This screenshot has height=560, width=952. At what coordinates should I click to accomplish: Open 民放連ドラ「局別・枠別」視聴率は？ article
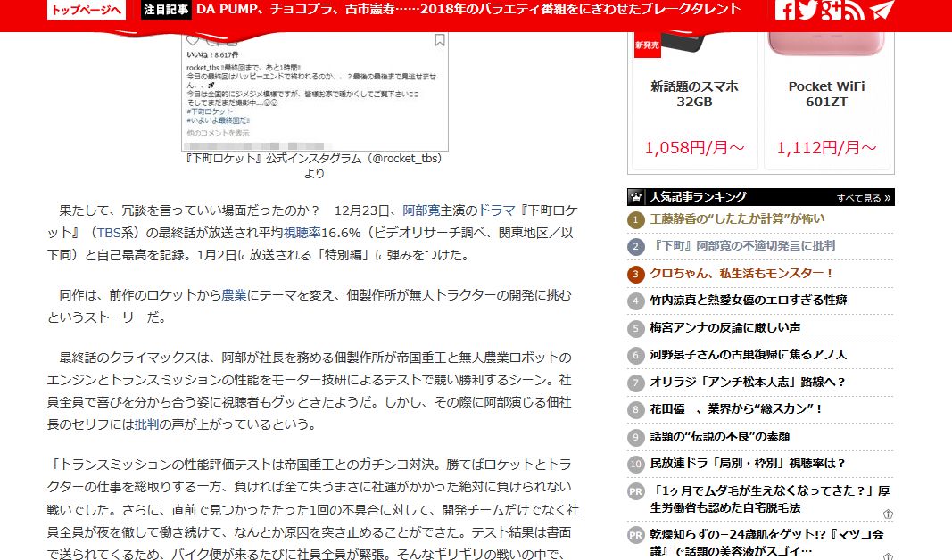click(x=748, y=463)
